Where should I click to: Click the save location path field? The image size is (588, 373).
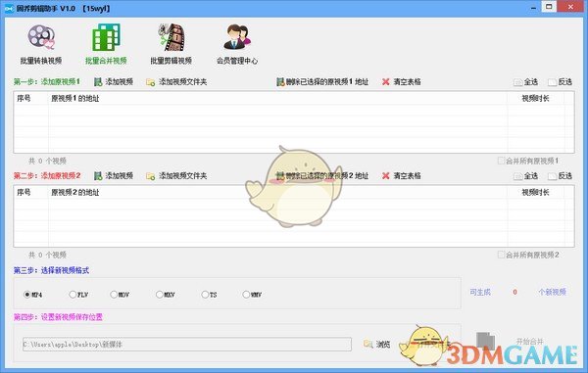[x=187, y=345]
